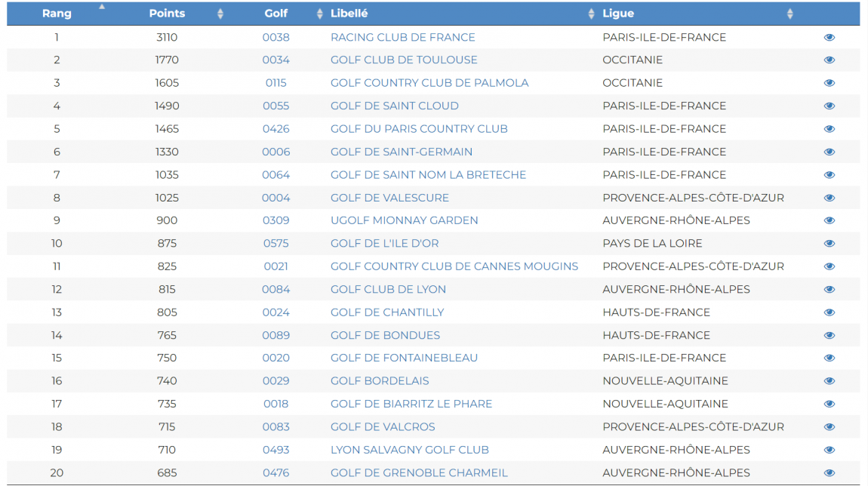The width and height of the screenshot is (868, 486).
Task: View details of Golf de Saint Cloud
Action: coord(829,106)
